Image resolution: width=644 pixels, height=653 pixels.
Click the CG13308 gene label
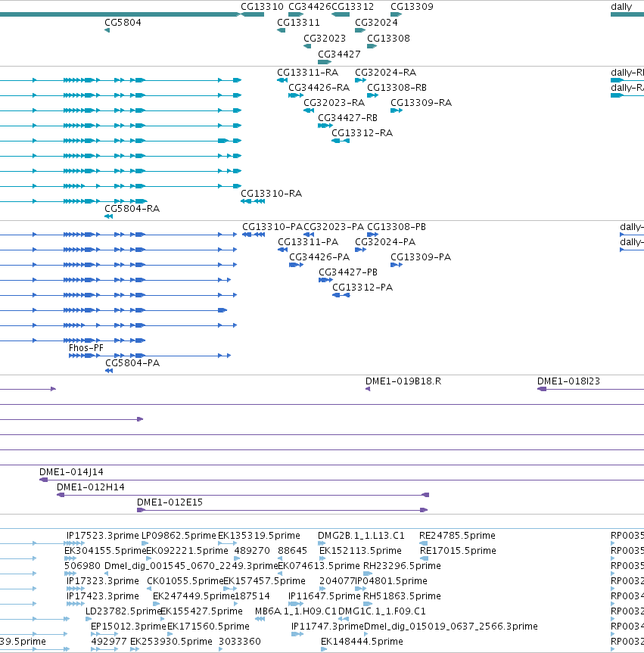click(388, 39)
